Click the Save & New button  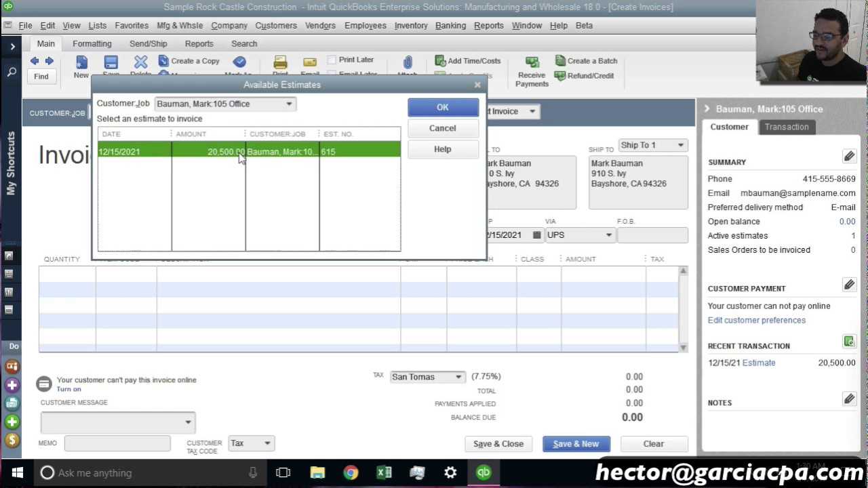pyautogui.click(x=576, y=444)
